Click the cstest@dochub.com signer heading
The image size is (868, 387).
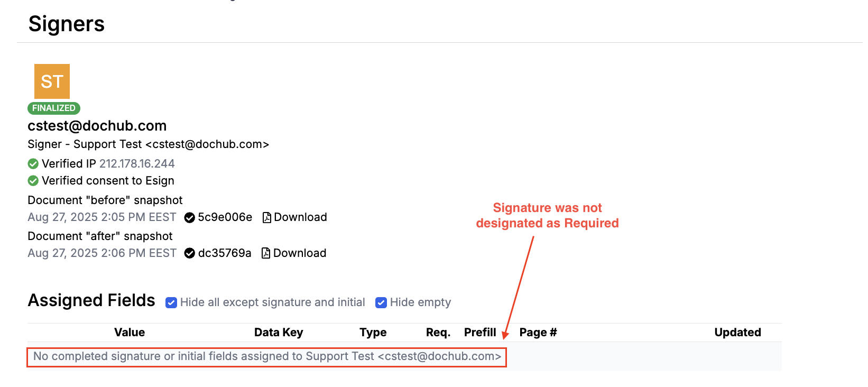point(97,126)
